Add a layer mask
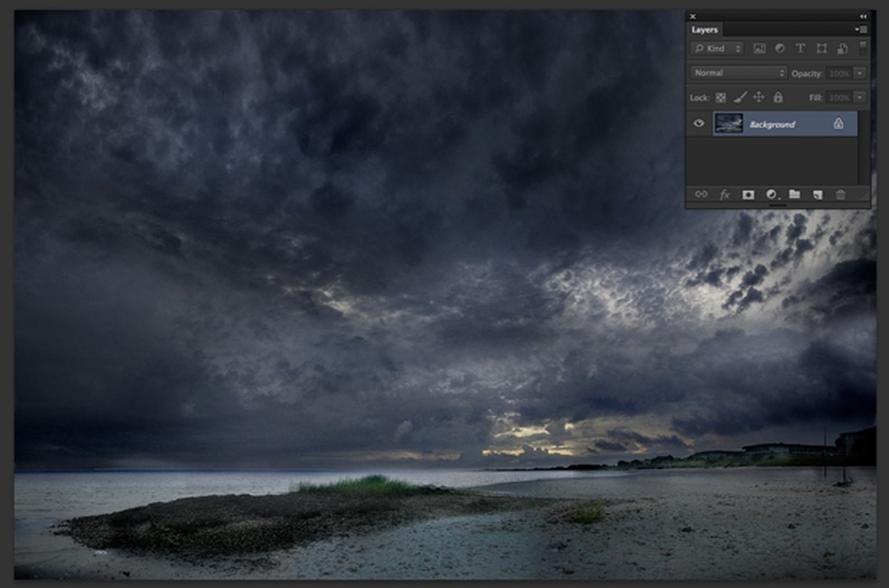The height and width of the screenshot is (588, 889). [748, 194]
